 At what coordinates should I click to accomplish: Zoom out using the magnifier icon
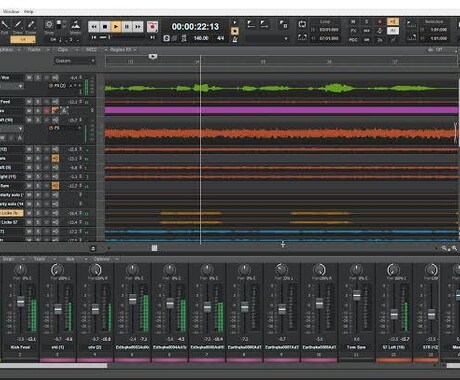444,248
